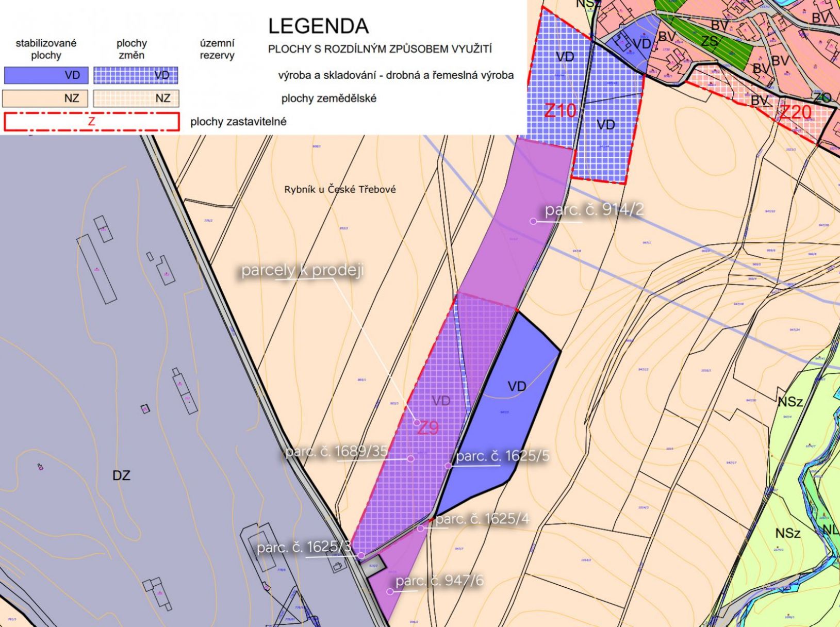The width and height of the screenshot is (840, 627).
Task: Click the DZ area label
Action: click(x=122, y=475)
